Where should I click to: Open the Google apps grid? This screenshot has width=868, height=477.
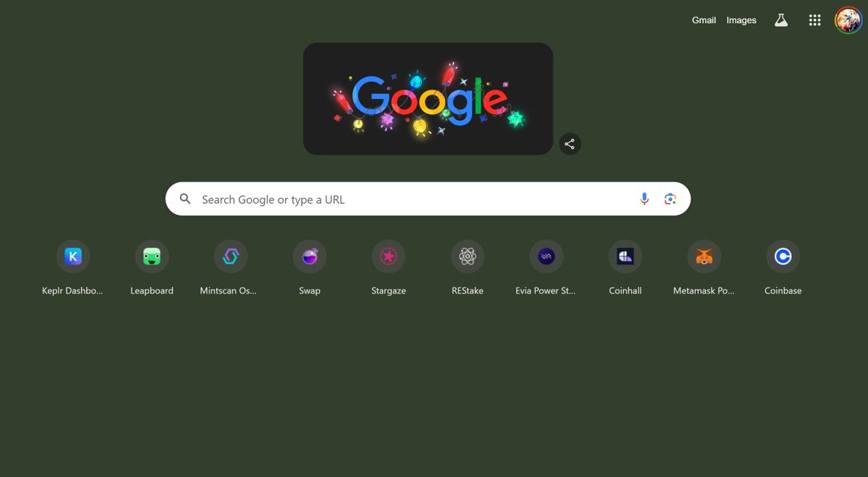(x=814, y=20)
